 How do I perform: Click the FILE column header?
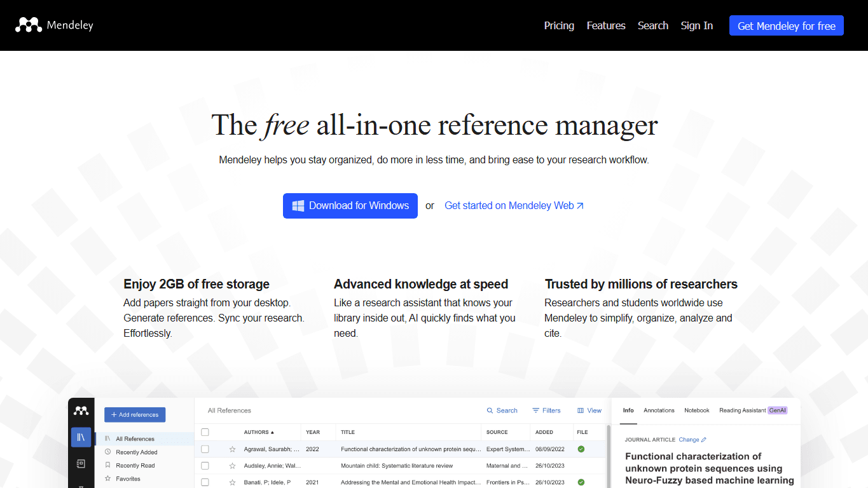(x=582, y=432)
